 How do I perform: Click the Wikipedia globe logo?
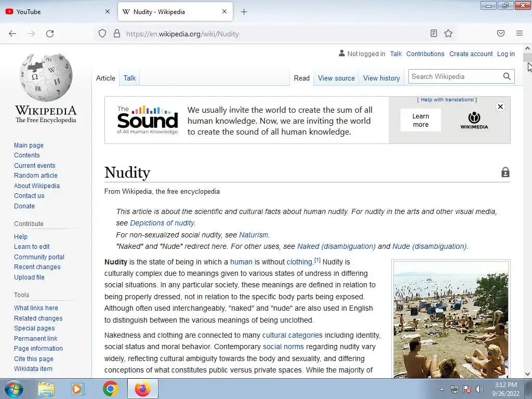tap(46, 77)
